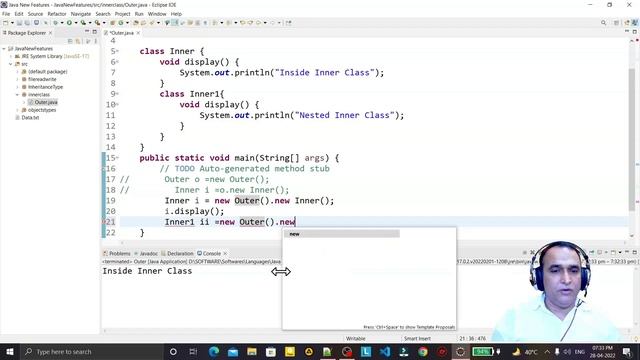Image resolution: width=640 pixels, height=360 pixels.
Task: Switch to the Problems tab
Action: coord(117,253)
